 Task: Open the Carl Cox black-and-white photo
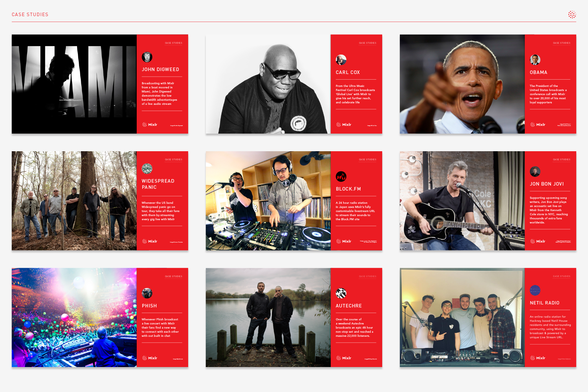click(268, 84)
